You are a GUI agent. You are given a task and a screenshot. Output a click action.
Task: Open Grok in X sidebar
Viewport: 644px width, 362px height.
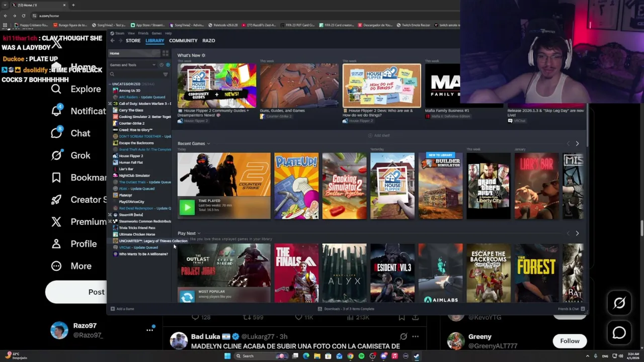click(x=70, y=155)
